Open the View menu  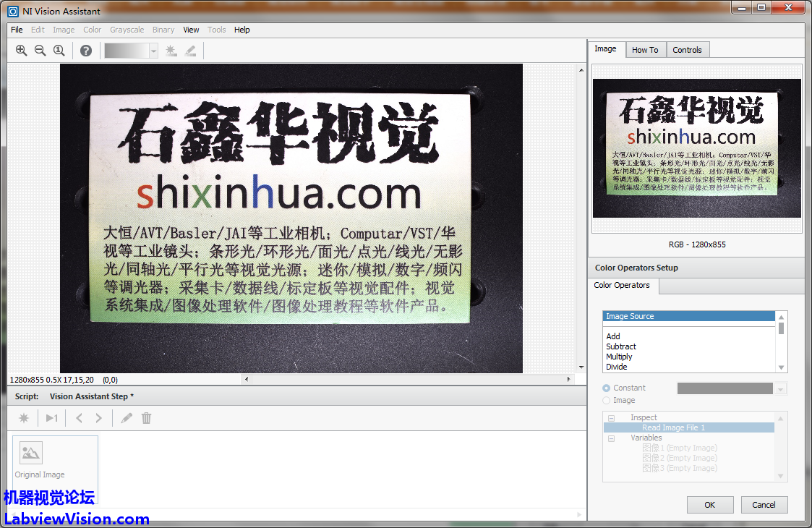191,30
